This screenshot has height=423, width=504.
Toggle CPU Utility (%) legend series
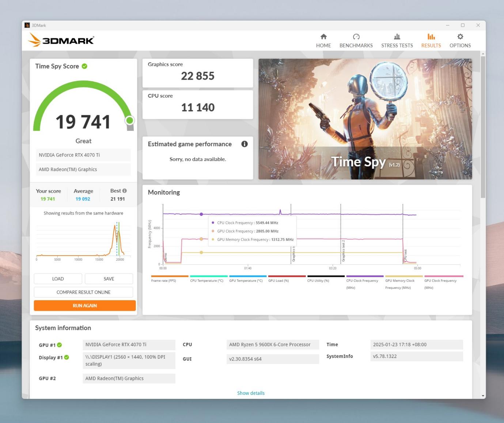(326, 279)
